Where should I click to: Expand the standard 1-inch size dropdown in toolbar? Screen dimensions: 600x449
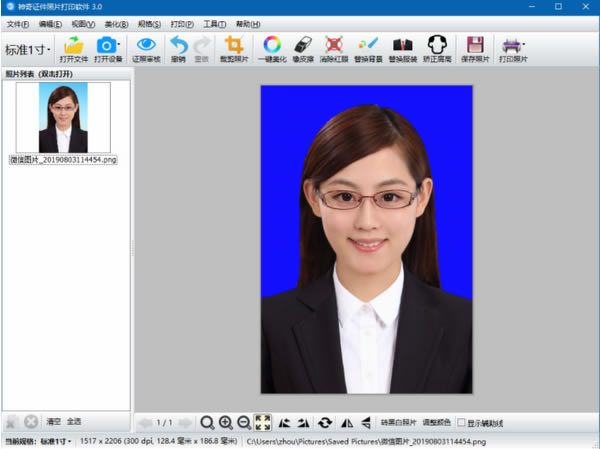pos(28,49)
